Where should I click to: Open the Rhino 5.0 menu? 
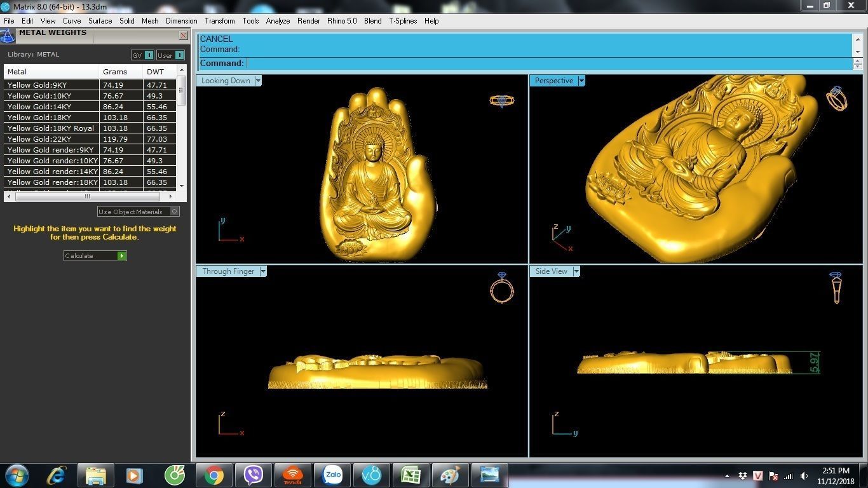[342, 21]
